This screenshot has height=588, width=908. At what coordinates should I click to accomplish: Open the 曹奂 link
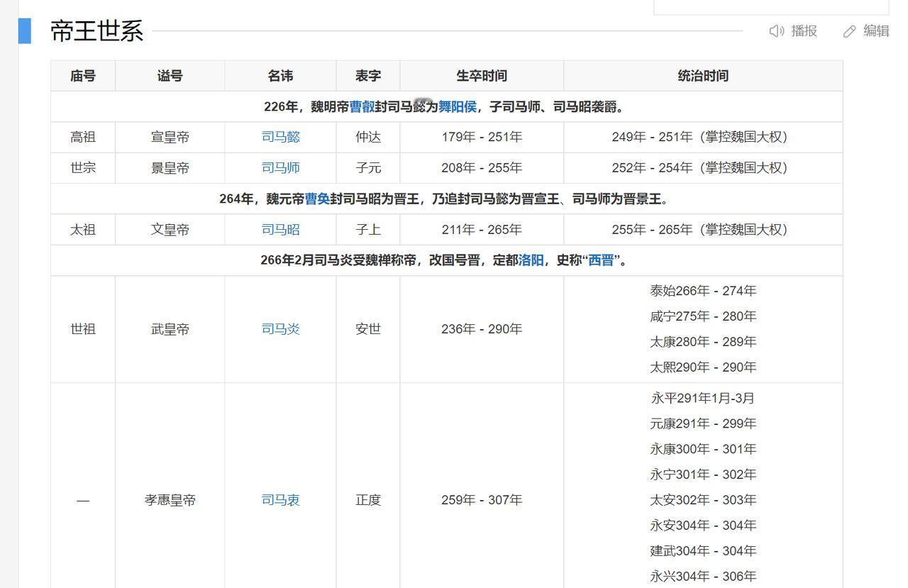318,199
